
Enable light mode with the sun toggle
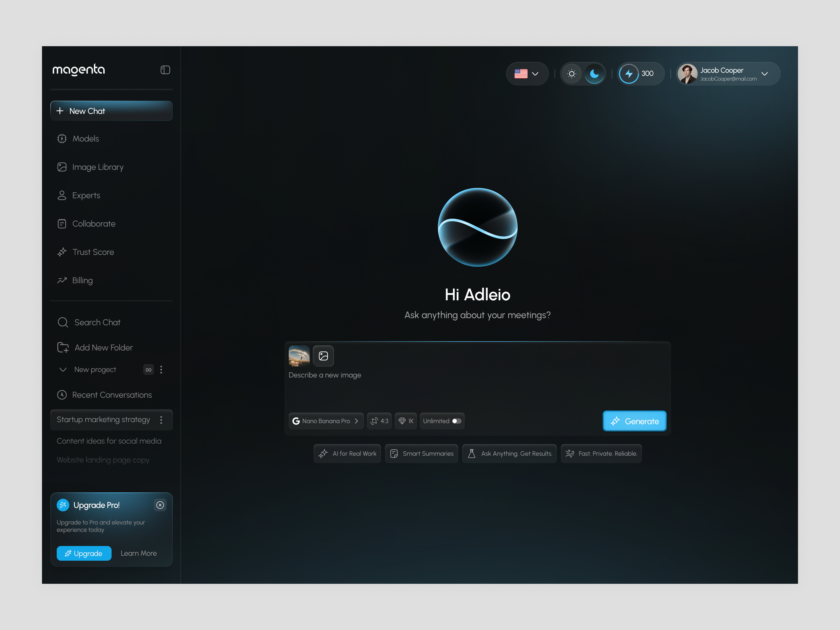point(572,74)
